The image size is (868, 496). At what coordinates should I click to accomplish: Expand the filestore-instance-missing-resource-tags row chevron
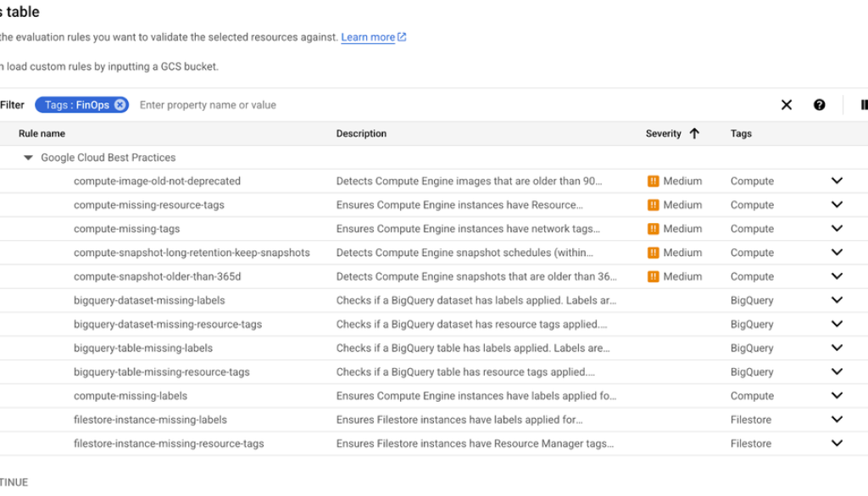837,443
